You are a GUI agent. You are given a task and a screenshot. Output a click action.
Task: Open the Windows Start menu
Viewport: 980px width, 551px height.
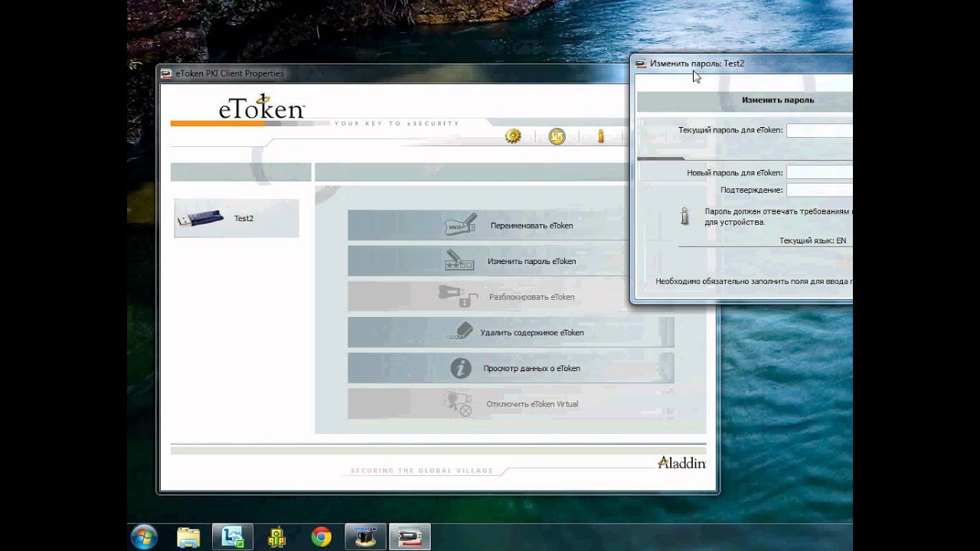pyautogui.click(x=144, y=537)
